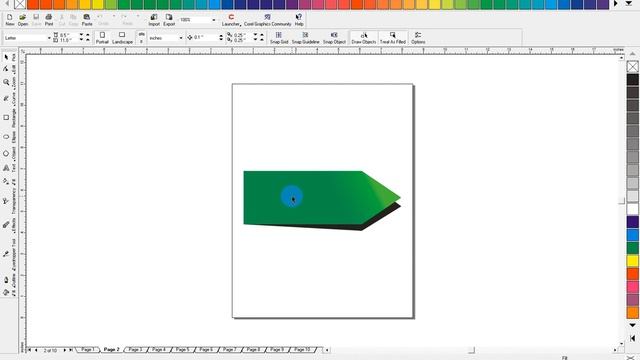Switch to Page 3 tab
Image resolution: width=640 pixels, height=360 pixels.
tap(135, 350)
